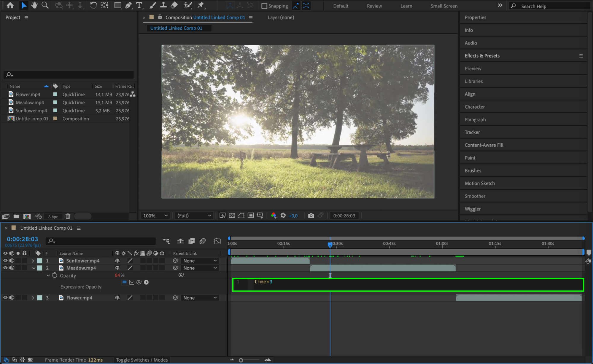Expand the Flower.mp4 layer properties
Image resolution: width=593 pixels, height=364 pixels.
pyautogui.click(x=33, y=298)
